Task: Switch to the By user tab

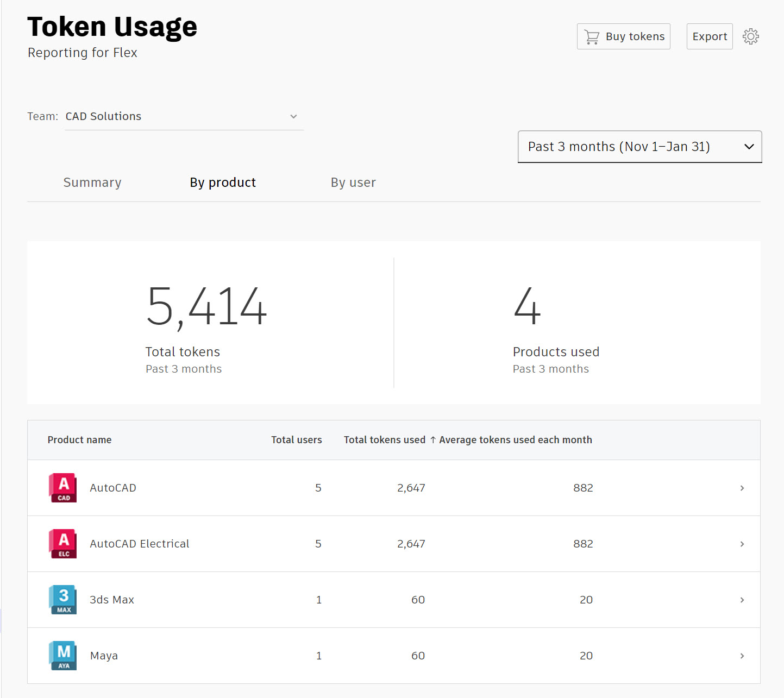Action: click(x=353, y=183)
